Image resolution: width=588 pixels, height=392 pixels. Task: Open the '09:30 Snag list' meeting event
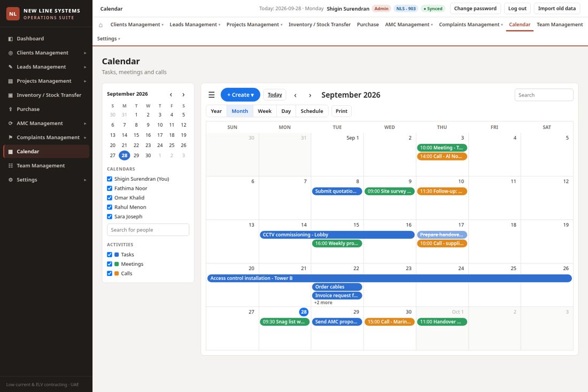tap(284, 322)
